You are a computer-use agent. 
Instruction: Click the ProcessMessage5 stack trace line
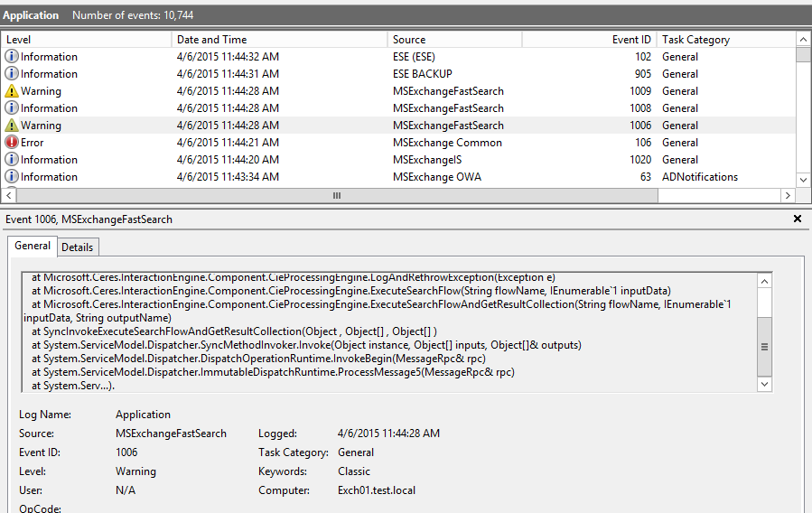(x=273, y=372)
